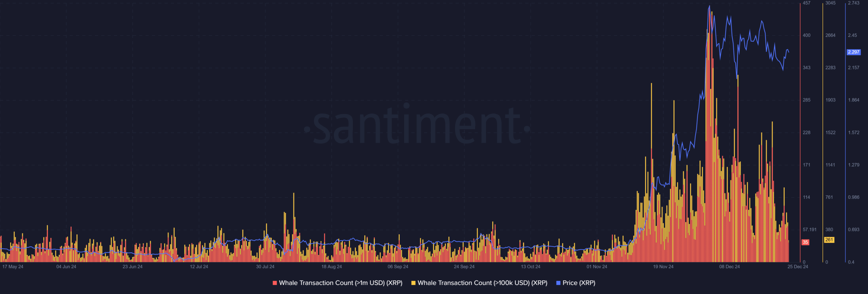Select the 12 Jul 24 date label
868x294 pixels.
click(199, 267)
